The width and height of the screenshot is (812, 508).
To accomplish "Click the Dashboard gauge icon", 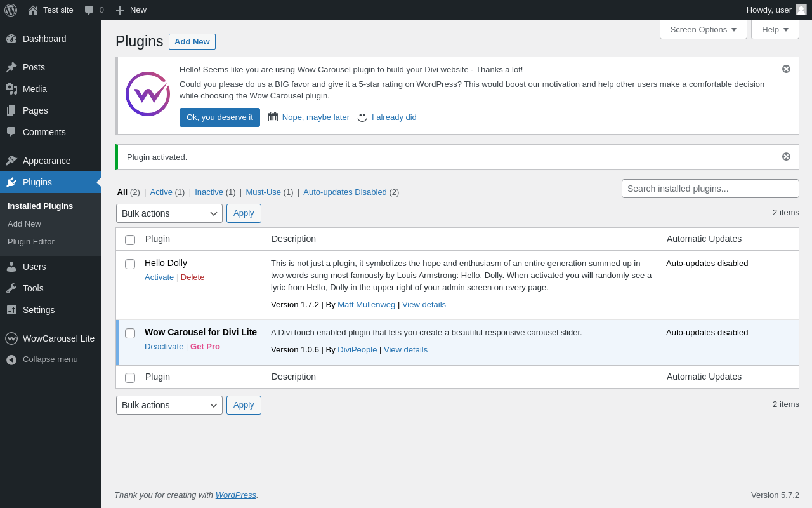I will click(11, 39).
